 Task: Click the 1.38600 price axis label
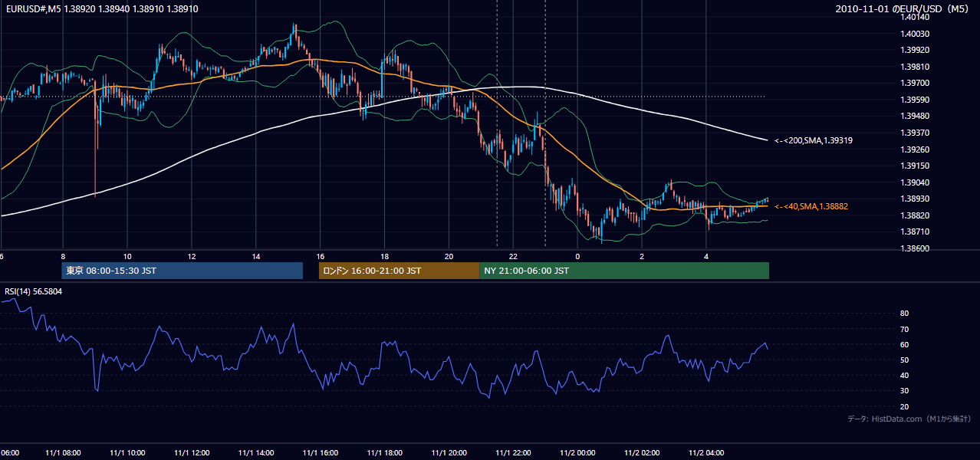[x=916, y=248]
